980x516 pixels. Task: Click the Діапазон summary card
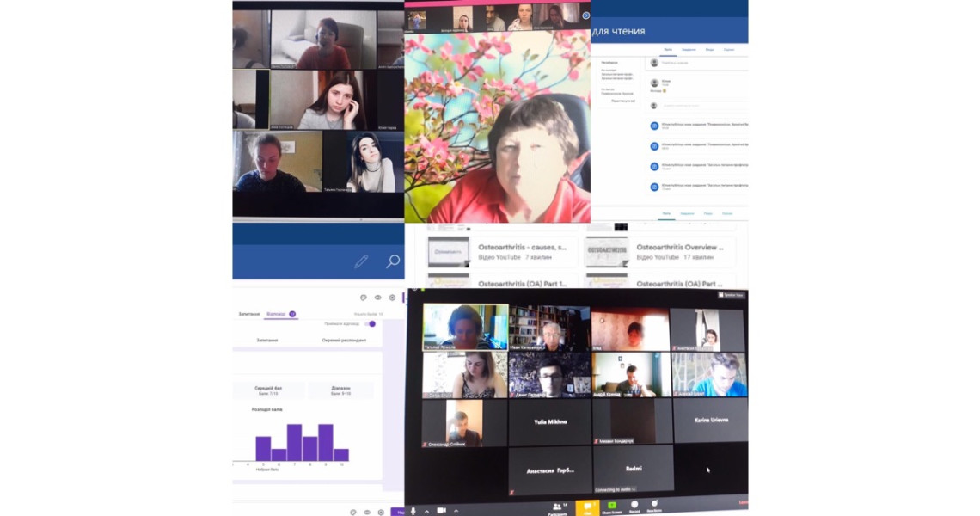[x=340, y=390]
